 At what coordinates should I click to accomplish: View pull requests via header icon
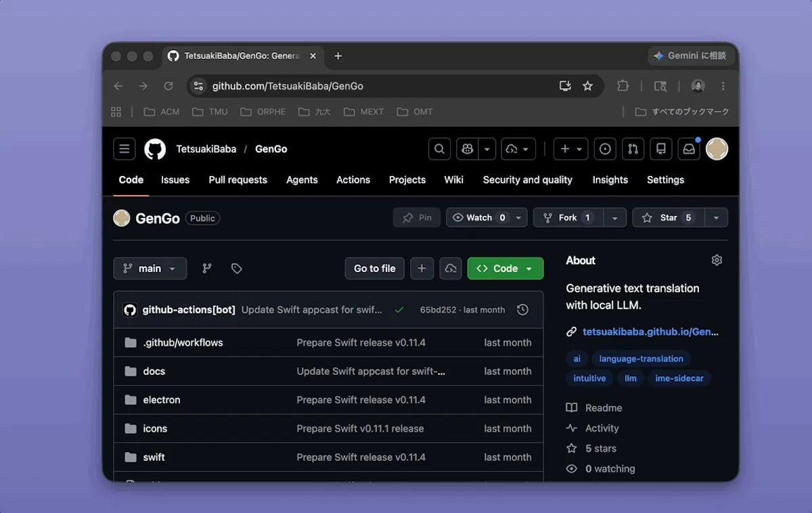(633, 149)
